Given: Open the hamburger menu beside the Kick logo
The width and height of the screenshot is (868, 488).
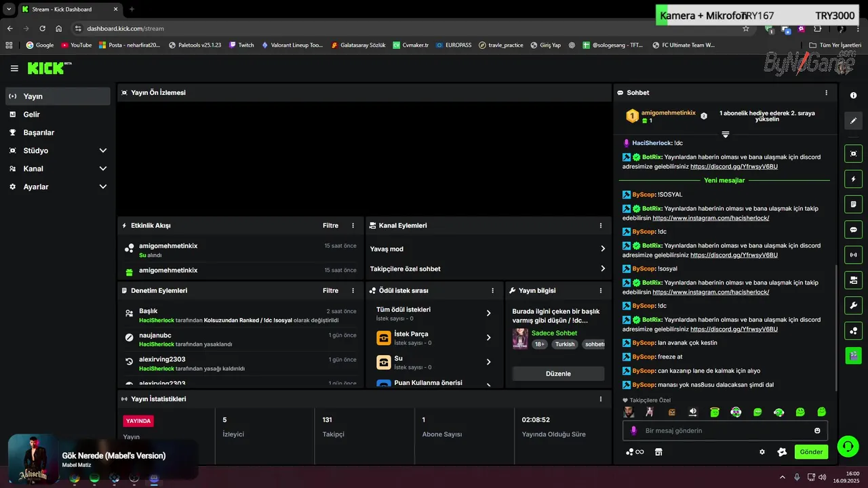Looking at the screenshot, I should click(14, 68).
